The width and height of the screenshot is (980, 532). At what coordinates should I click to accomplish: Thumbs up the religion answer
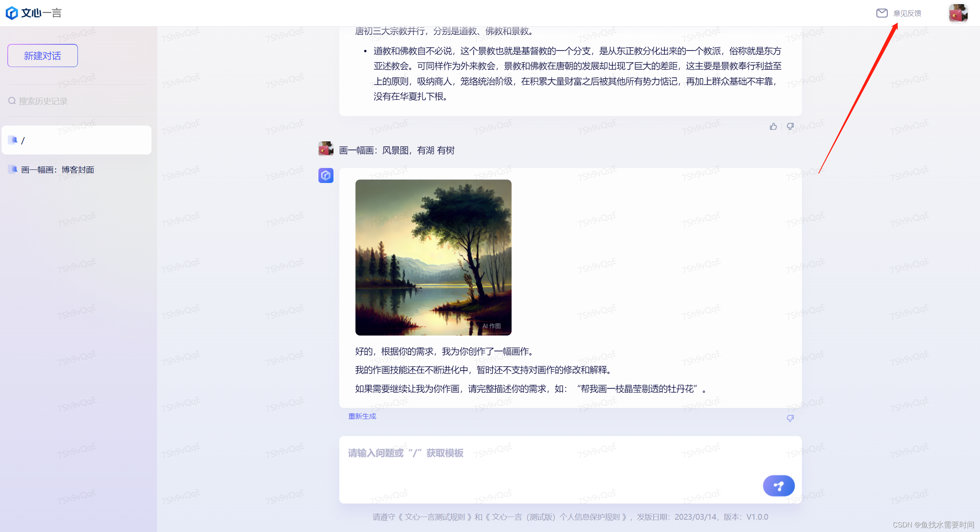tap(773, 127)
